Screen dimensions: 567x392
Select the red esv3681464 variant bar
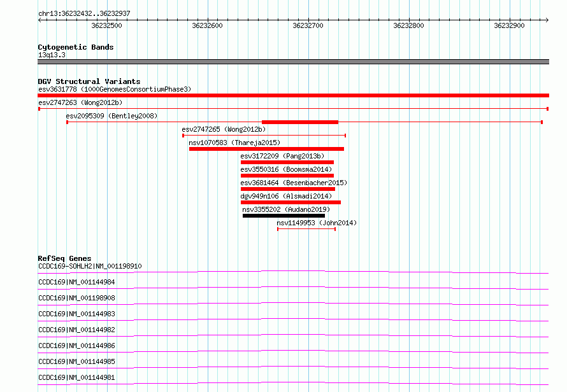pyautogui.click(x=288, y=189)
